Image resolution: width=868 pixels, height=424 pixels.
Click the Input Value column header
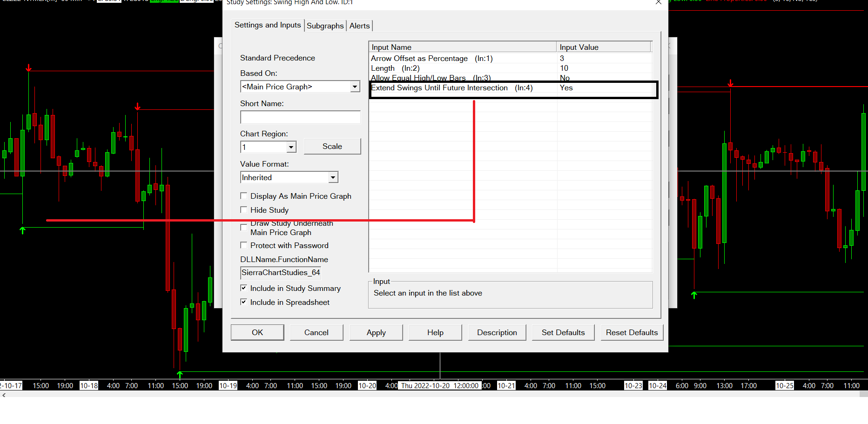click(x=604, y=47)
